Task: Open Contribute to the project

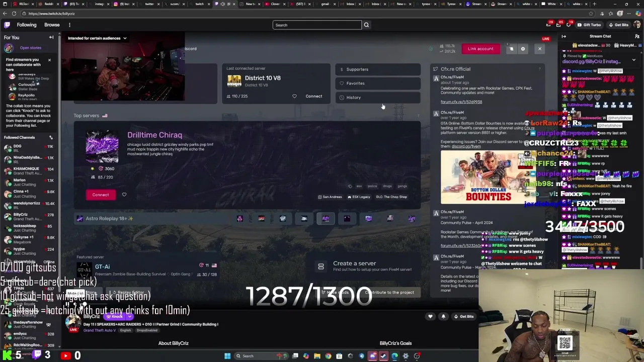Action: (x=389, y=292)
